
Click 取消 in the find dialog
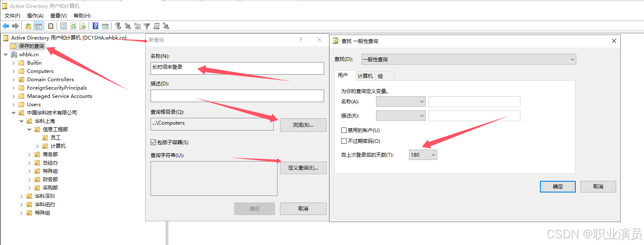[598, 187]
